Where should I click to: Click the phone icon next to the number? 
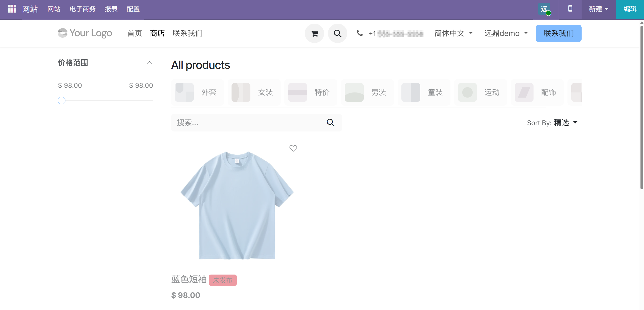pos(359,33)
